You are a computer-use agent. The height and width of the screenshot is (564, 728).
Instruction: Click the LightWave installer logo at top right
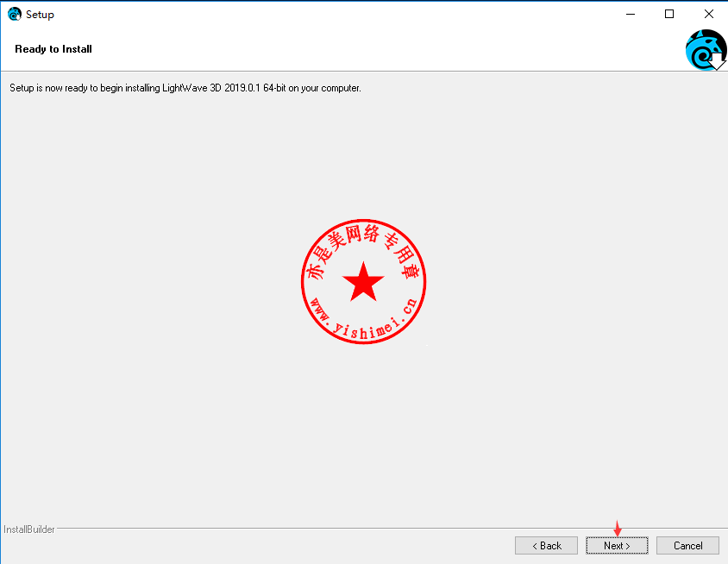pyautogui.click(x=706, y=50)
